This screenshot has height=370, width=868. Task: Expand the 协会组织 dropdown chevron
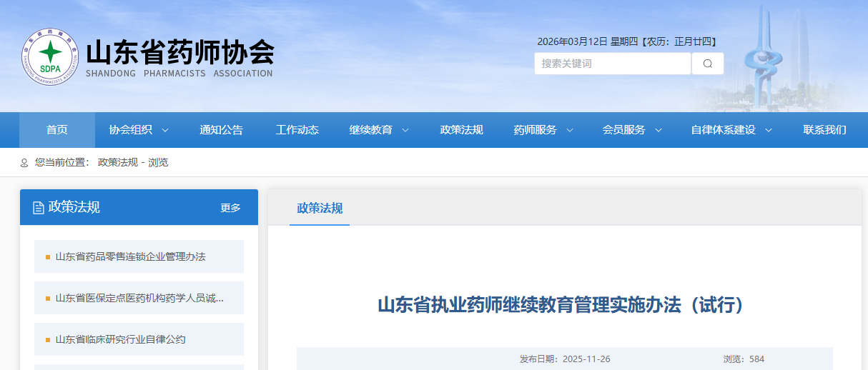[165, 130]
